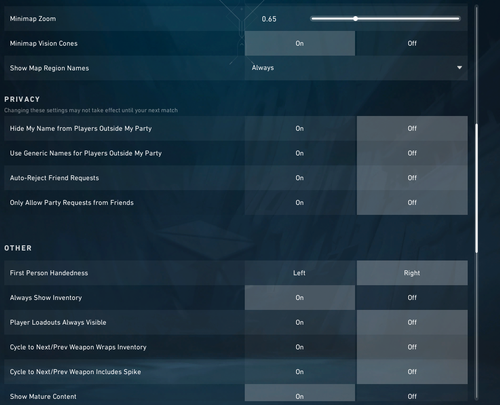Enable Player Loadouts Always Visible

[x=300, y=322]
